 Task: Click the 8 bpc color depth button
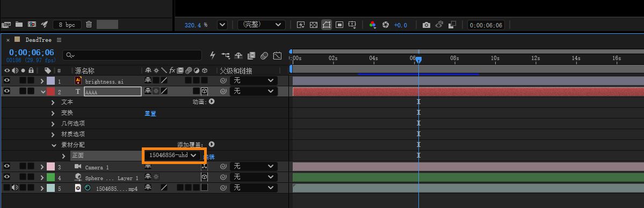tap(67, 25)
